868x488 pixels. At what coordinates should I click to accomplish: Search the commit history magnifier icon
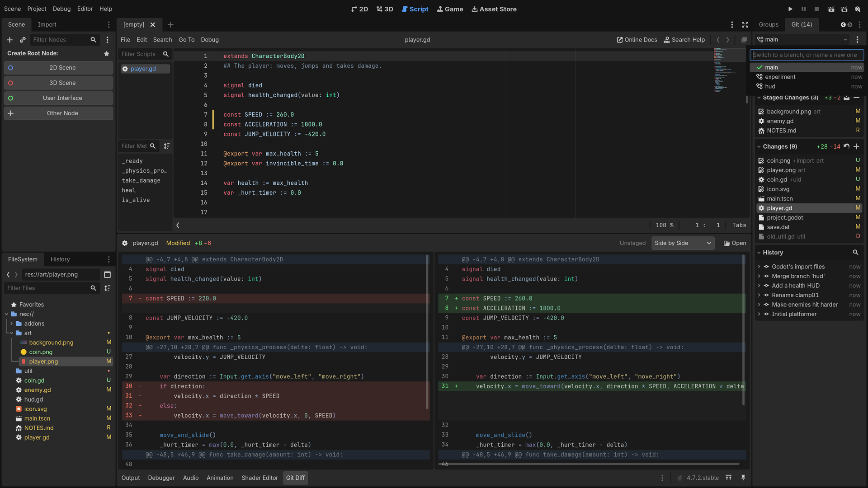tap(855, 253)
